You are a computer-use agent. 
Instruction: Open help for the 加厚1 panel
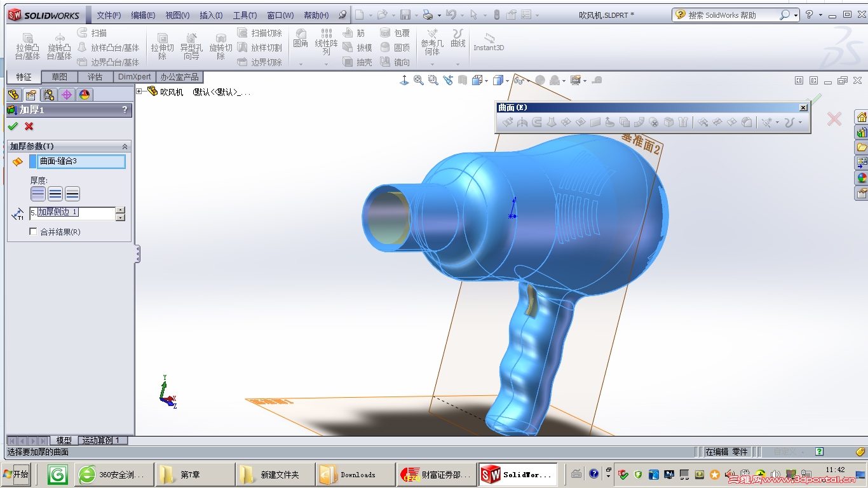(125, 110)
